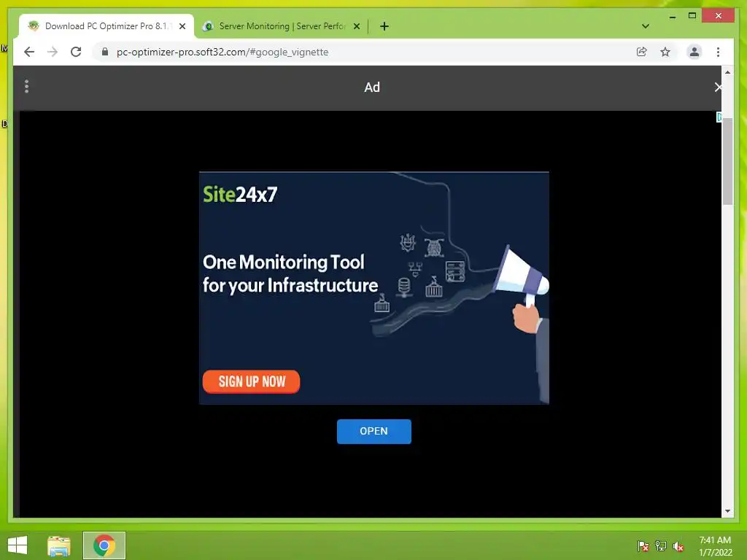
Task: Click the address bar URL field
Action: click(365, 52)
